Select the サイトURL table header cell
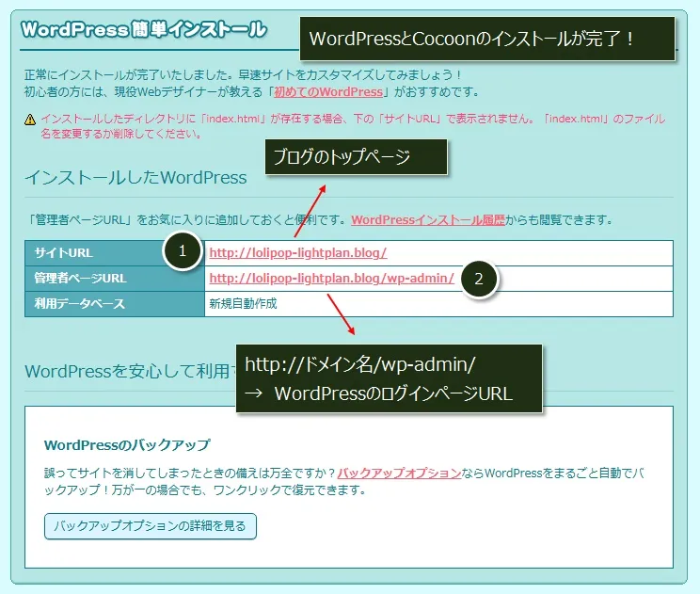This screenshot has width=700, height=594. [114, 253]
